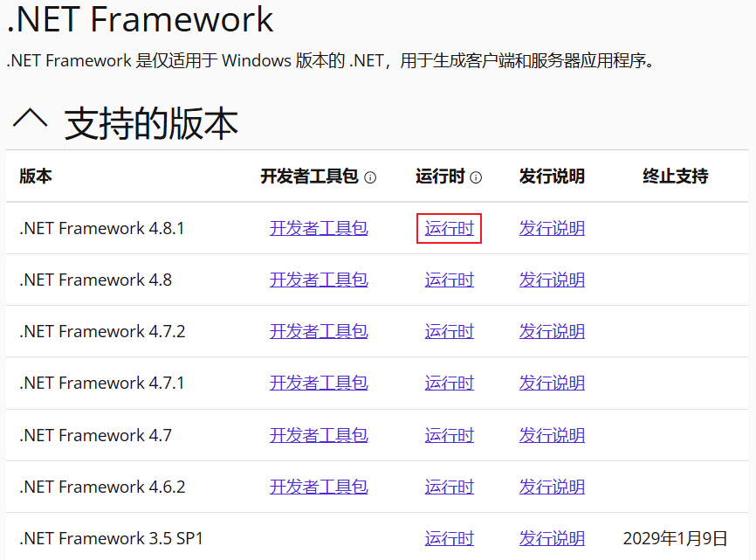Open 发行说明 link for .NET Framework 4.8
The height and width of the screenshot is (560, 756).
click(x=552, y=280)
